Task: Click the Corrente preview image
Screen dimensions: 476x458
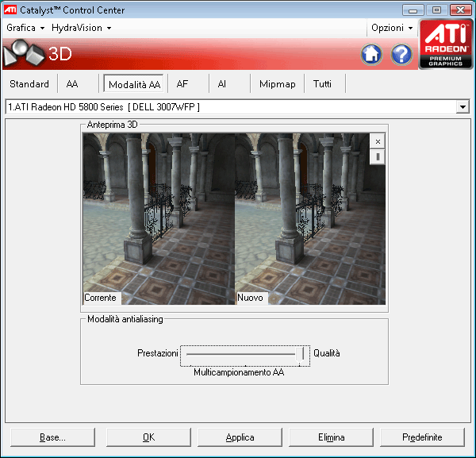Action: coord(159,219)
